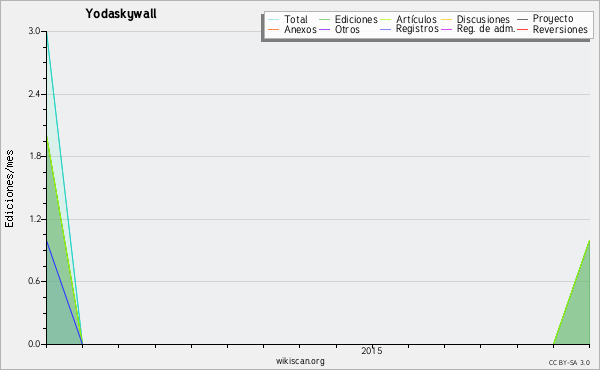Click the CC BY-SA 3.0 notice

tap(569, 362)
